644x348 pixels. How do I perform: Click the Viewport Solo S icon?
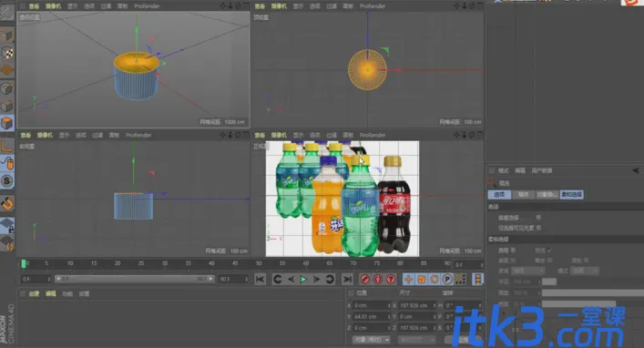(7, 180)
